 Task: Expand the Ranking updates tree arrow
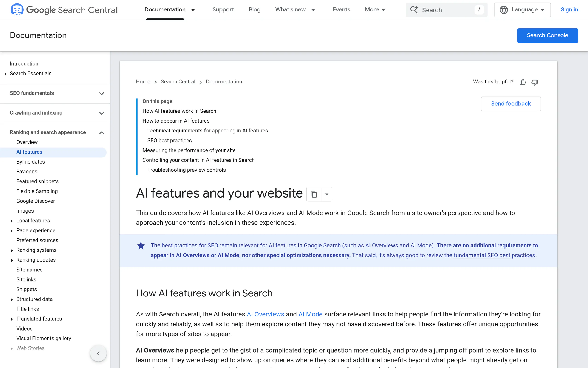pyautogui.click(x=12, y=260)
